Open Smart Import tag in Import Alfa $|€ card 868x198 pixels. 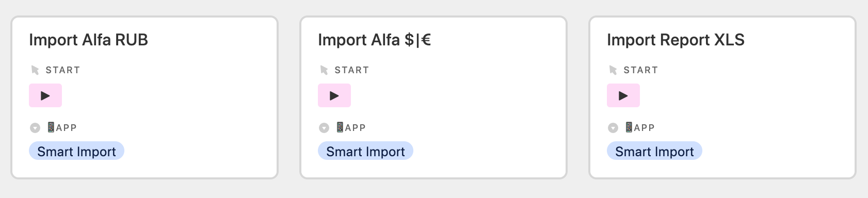click(365, 151)
